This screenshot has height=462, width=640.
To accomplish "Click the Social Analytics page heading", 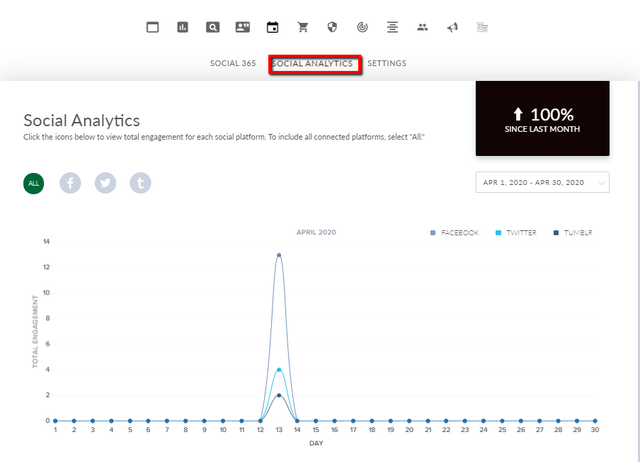I will [82, 121].
